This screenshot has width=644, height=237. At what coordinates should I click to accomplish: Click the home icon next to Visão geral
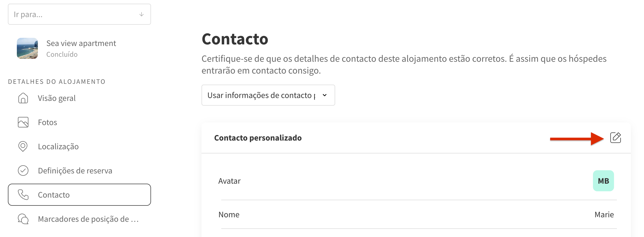[23, 98]
